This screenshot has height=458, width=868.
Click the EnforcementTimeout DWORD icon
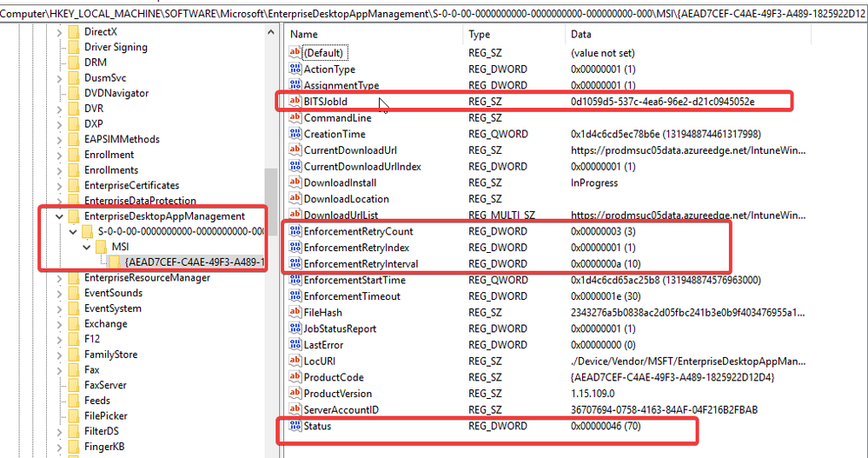tap(295, 295)
